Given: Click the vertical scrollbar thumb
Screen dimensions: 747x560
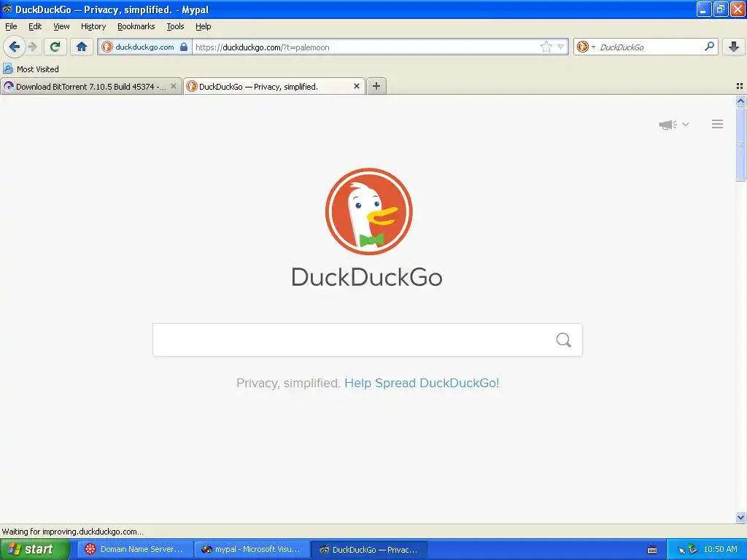Looking at the screenshot, I should pyautogui.click(x=740, y=144).
